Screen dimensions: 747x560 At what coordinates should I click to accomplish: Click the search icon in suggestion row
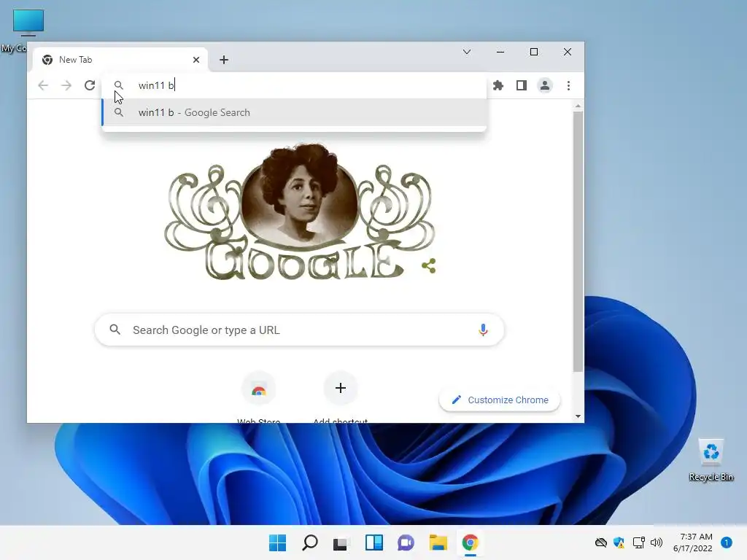click(119, 112)
